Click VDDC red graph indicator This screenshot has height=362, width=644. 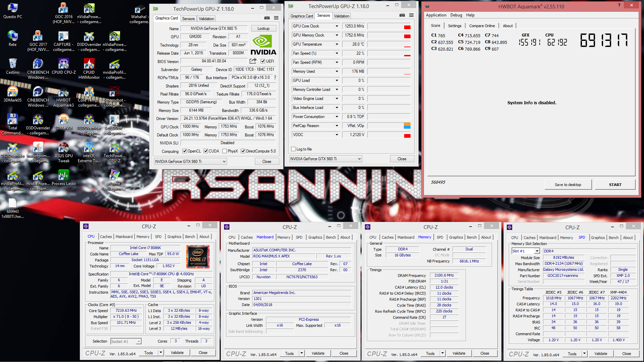(x=407, y=136)
